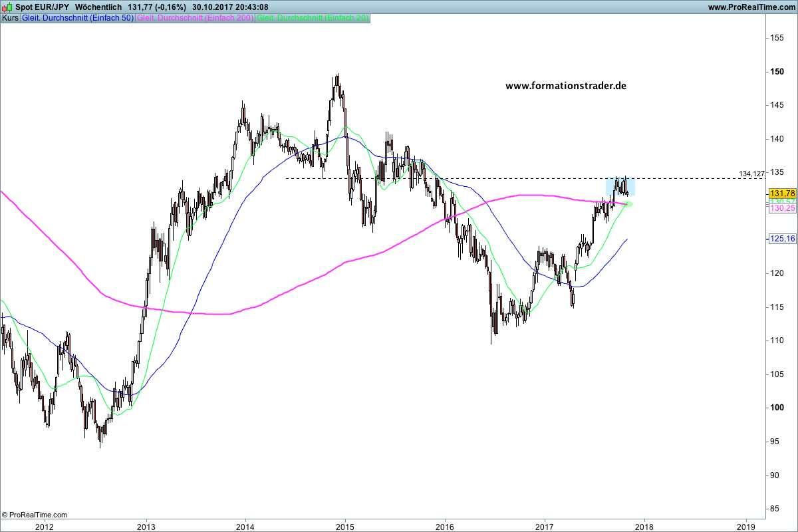Click the www.formationstrader.de watermark text
Screen dimensions: 798x532
(x=565, y=86)
